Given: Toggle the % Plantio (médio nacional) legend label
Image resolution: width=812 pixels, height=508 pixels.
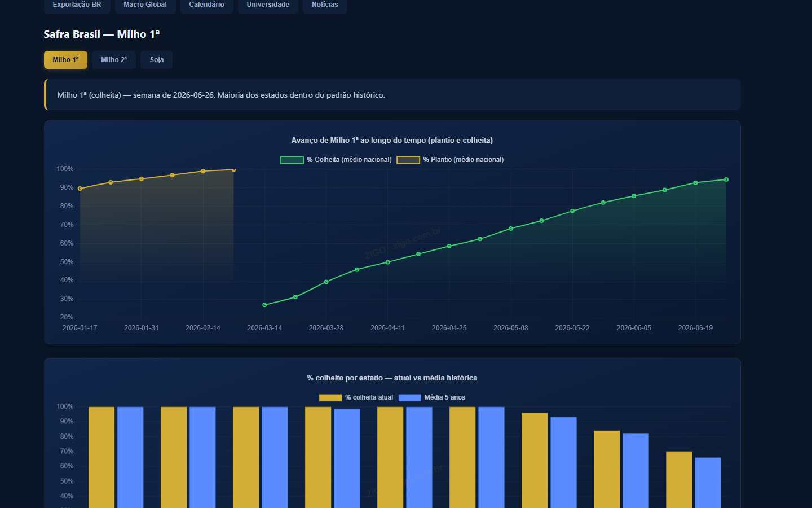Looking at the screenshot, I should (x=464, y=160).
